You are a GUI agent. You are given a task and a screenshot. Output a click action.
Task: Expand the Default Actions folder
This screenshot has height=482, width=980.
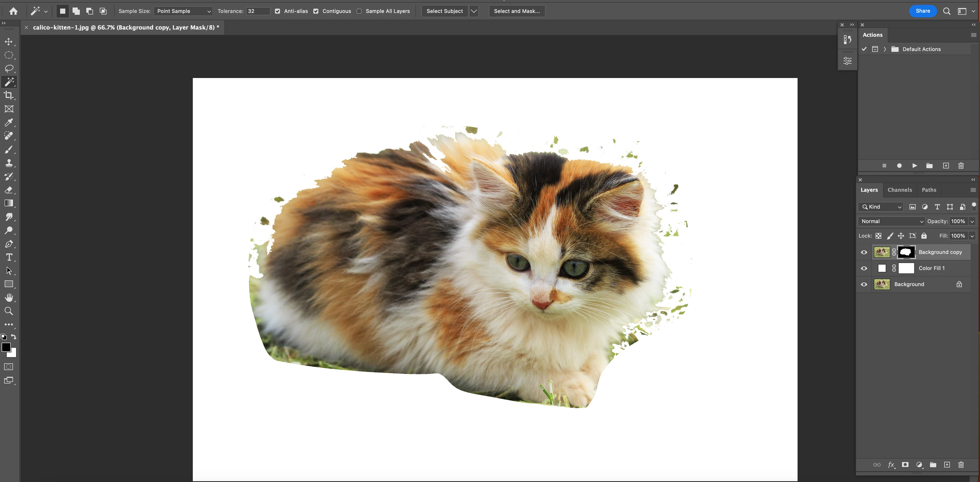click(885, 49)
